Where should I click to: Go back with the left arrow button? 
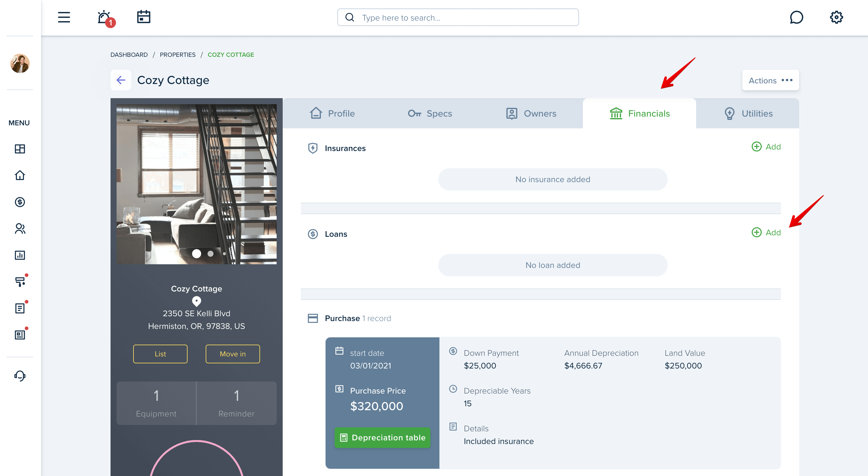click(121, 80)
